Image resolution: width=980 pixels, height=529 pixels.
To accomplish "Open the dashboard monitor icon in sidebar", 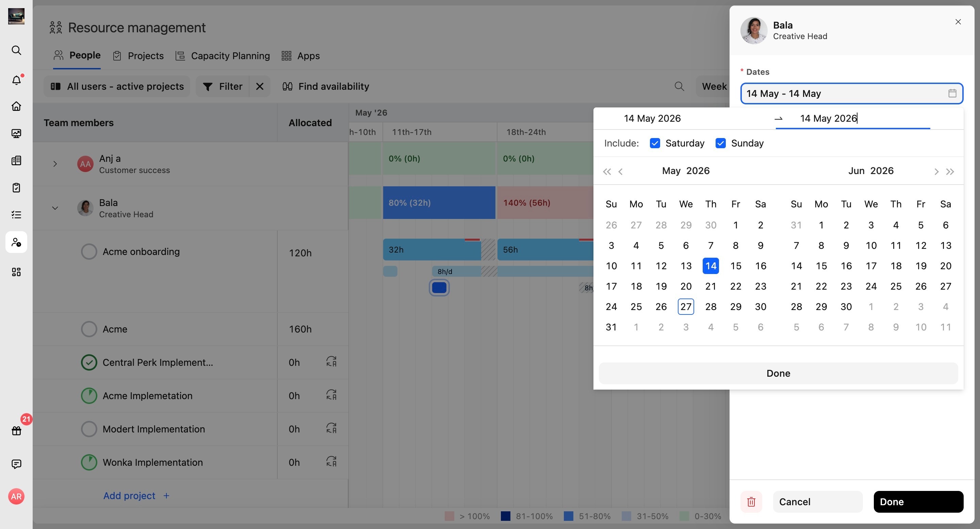I will [x=16, y=133].
